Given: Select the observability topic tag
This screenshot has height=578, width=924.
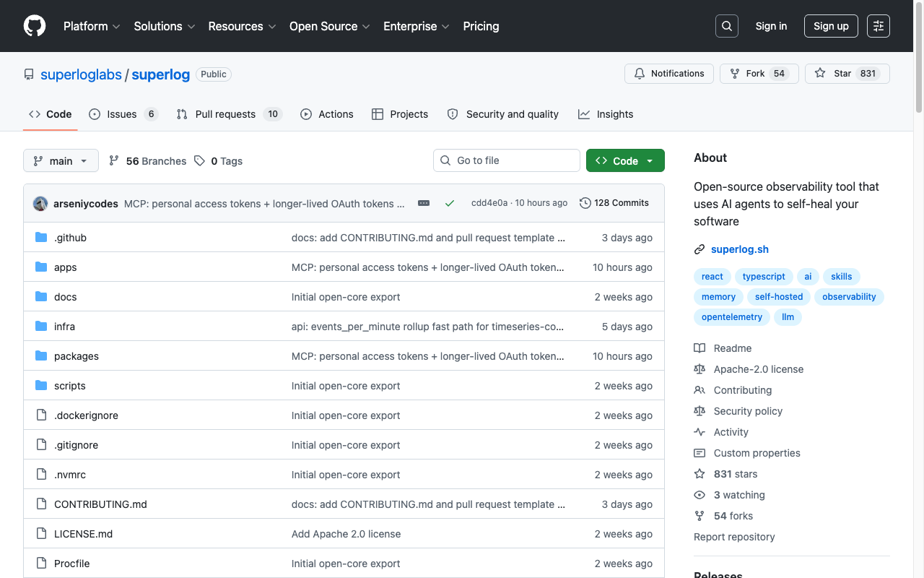Looking at the screenshot, I should pyautogui.click(x=849, y=297).
